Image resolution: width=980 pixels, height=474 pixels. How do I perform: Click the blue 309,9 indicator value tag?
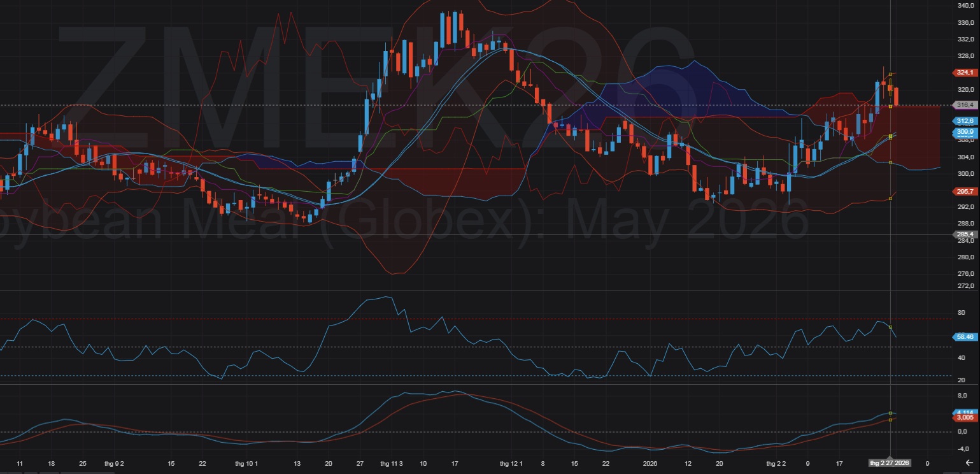click(x=965, y=132)
